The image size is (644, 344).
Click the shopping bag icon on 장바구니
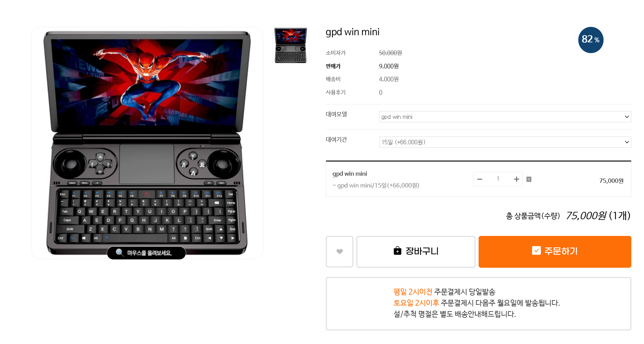(397, 251)
